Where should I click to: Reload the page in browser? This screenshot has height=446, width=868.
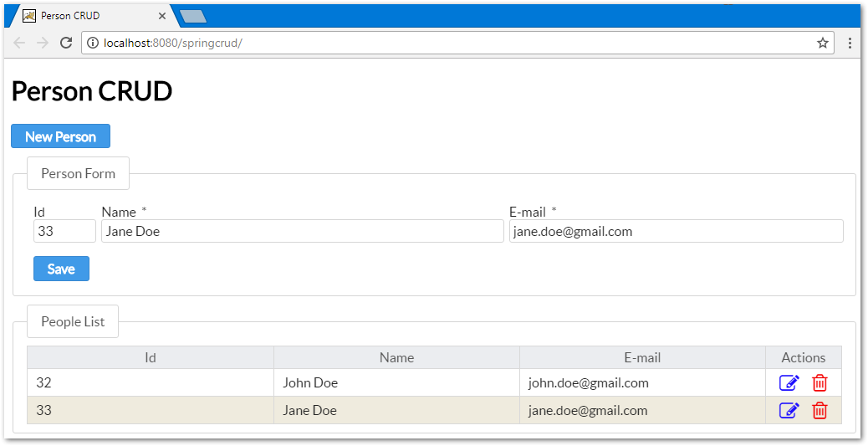(x=66, y=43)
